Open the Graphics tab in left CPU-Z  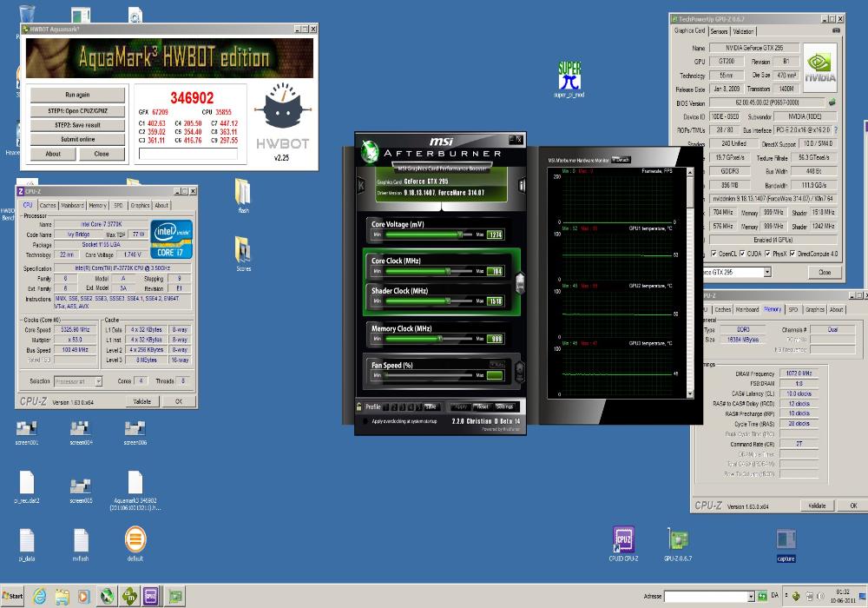[x=140, y=206]
